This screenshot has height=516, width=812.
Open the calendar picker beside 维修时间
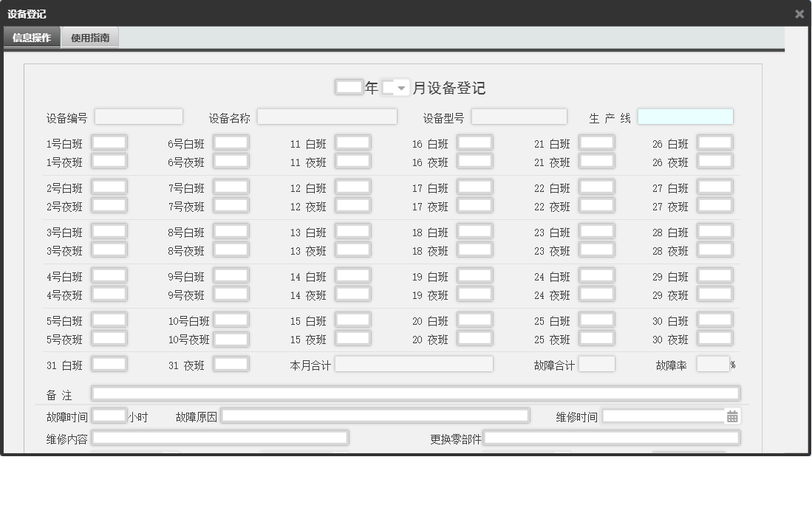[731, 416]
